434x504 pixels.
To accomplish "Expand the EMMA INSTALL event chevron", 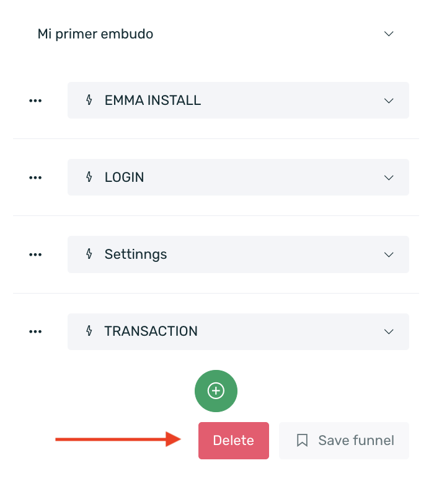I will point(389,101).
